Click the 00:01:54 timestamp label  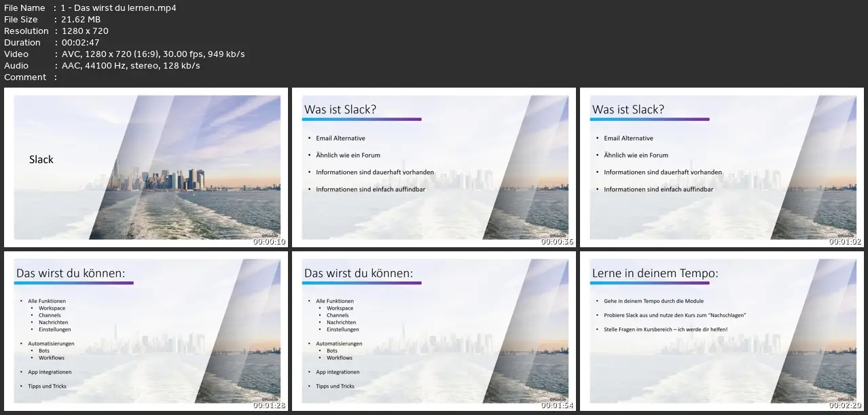point(558,405)
